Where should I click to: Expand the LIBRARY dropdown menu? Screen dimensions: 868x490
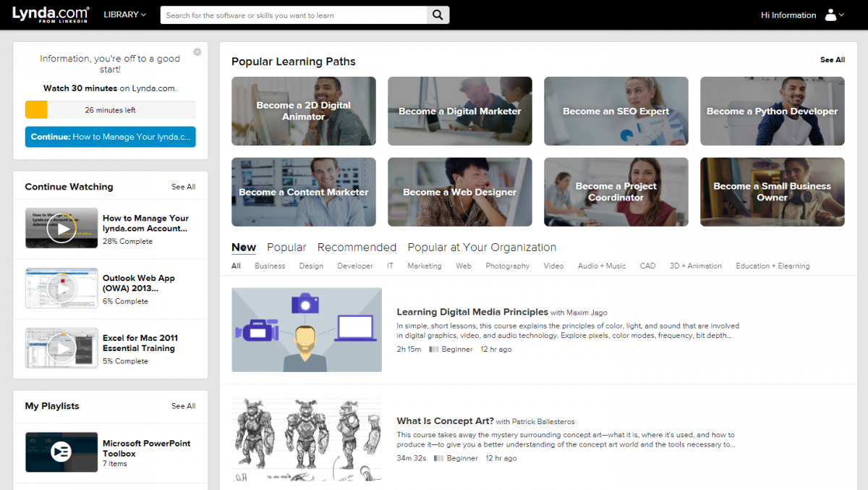click(x=124, y=14)
